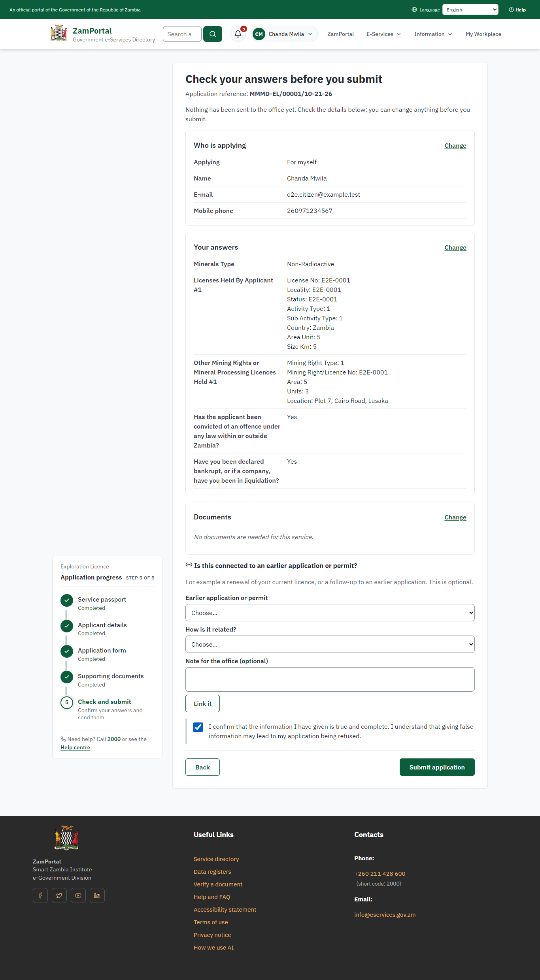The image size is (540, 980).
Task: Open How we use AI footer link
Action: pyautogui.click(x=213, y=948)
